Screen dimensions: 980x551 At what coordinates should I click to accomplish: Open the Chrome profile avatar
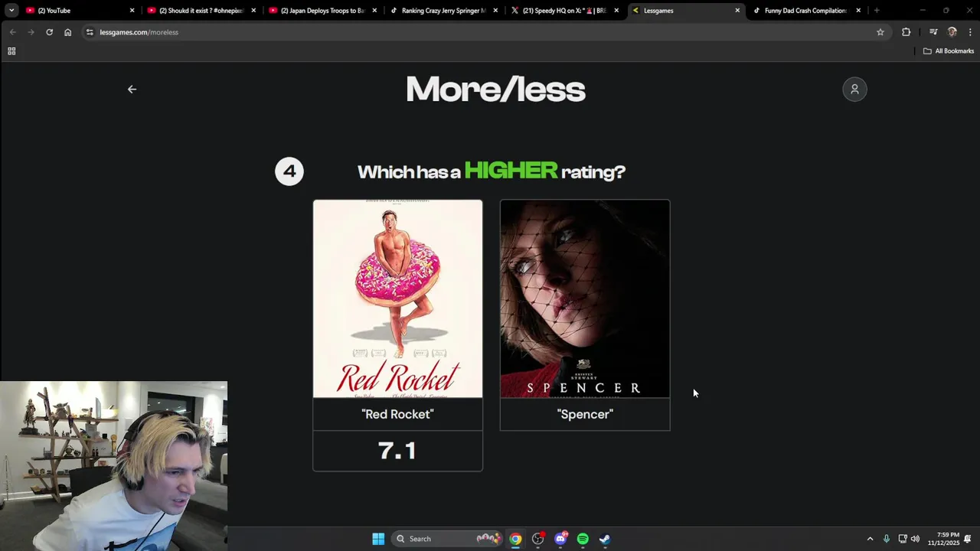952,32
